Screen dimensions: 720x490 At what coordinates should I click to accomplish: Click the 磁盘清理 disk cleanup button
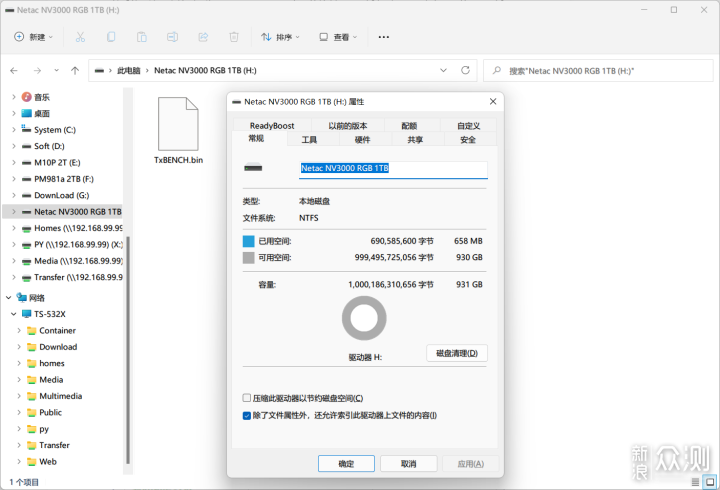click(x=457, y=353)
